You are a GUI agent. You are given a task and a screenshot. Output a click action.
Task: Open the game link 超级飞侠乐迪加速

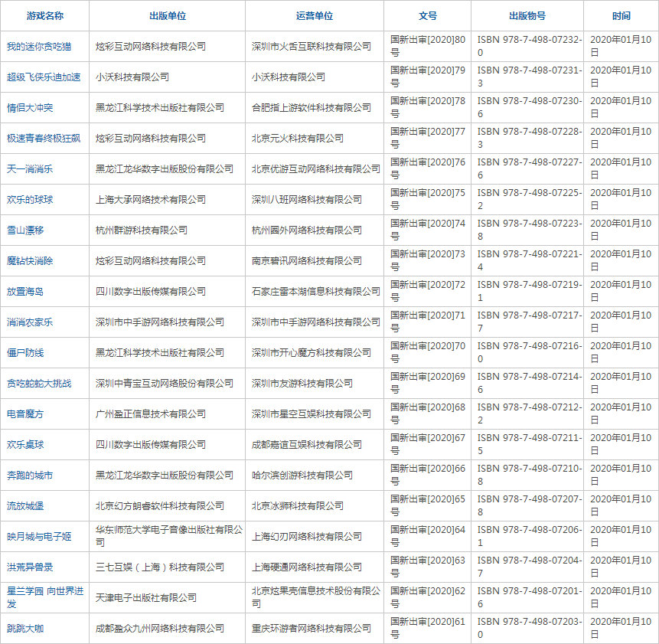[44, 77]
